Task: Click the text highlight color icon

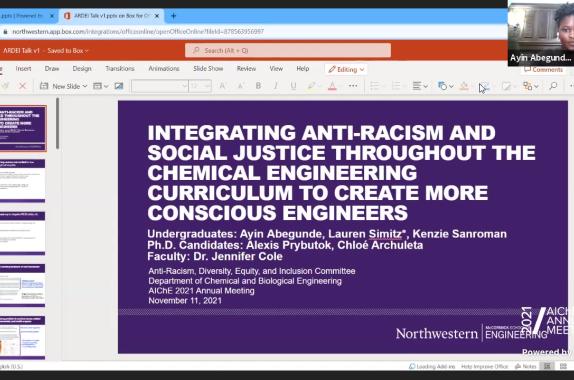Action: (312, 86)
